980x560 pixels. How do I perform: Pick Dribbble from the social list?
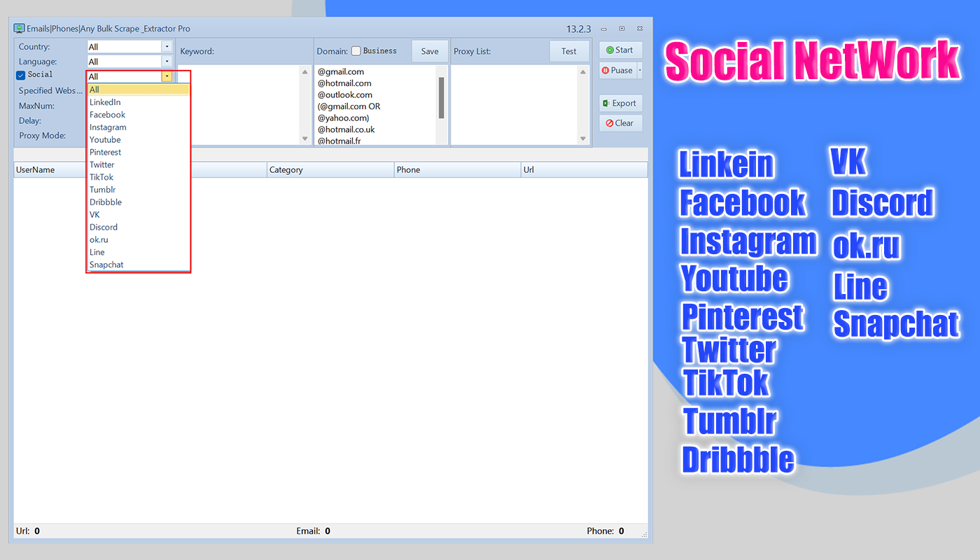pos(139,202)
